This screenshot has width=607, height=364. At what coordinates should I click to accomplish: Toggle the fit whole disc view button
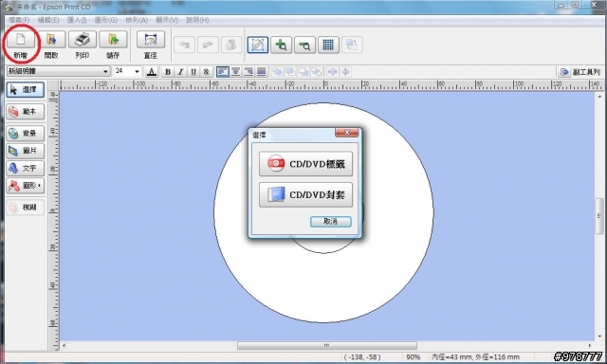(258, 45)
